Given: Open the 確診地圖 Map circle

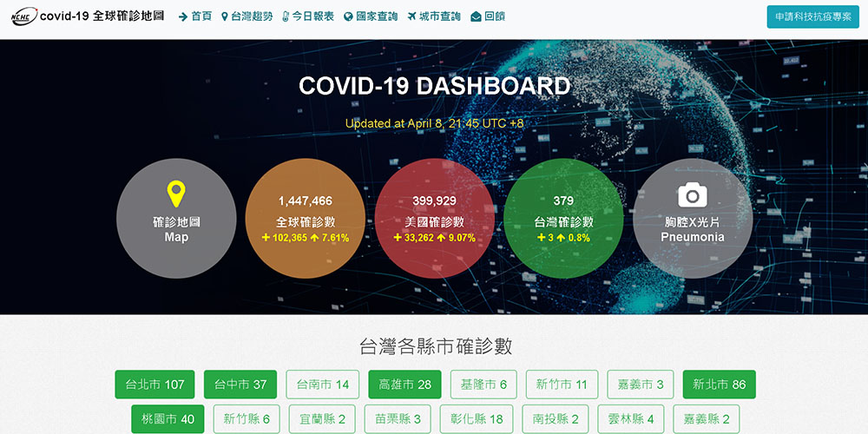Looking at the screenshot, I should [x=176, y=218].
